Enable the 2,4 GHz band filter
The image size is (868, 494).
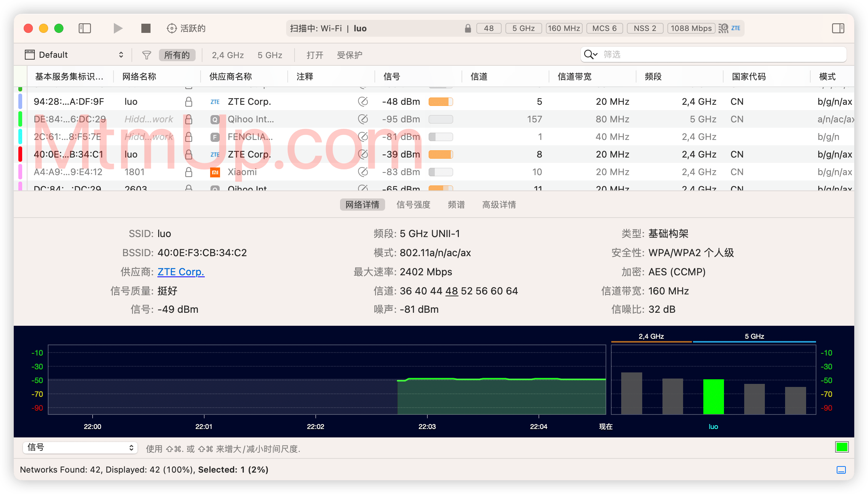(227, 55)
